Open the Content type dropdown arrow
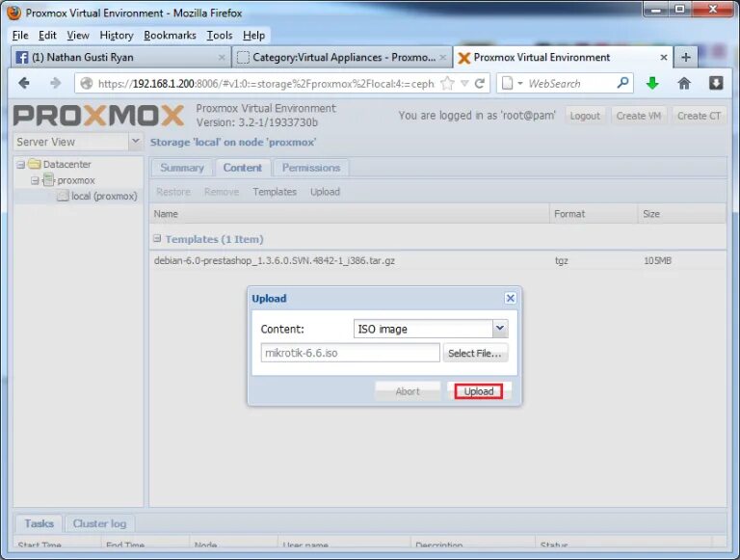 click(500, 329)
